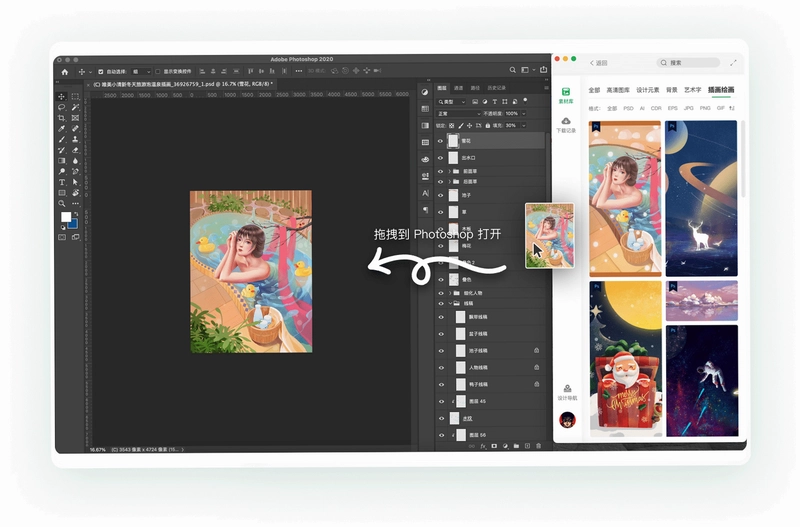Click the 搜索 search field
The image size is (800, 527).
[688, 62]
